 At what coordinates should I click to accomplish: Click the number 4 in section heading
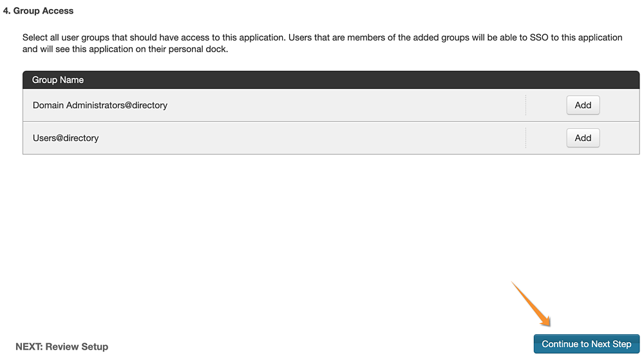tap(5, 11)
